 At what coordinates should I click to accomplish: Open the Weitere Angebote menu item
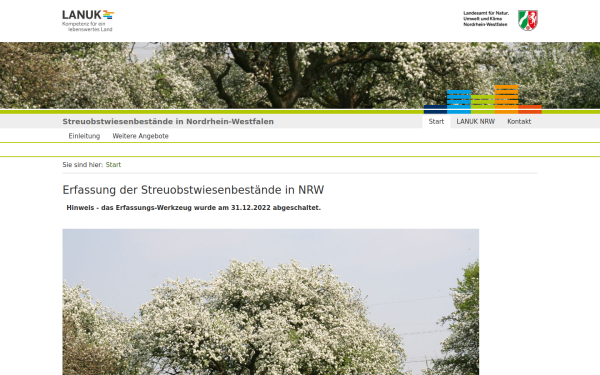click(x=140, y=136)
